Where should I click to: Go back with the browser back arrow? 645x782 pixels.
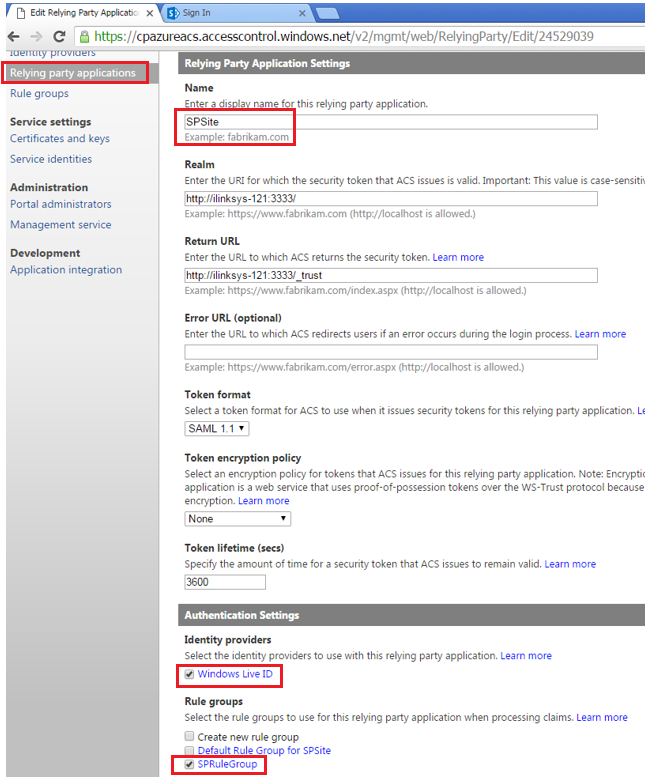tap(14, 36)
